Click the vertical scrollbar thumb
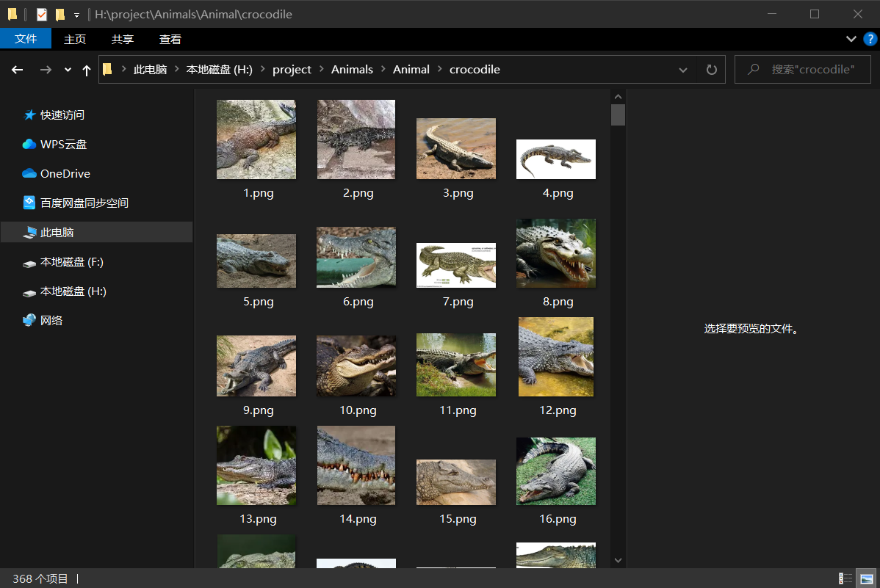 coord(618,115)
